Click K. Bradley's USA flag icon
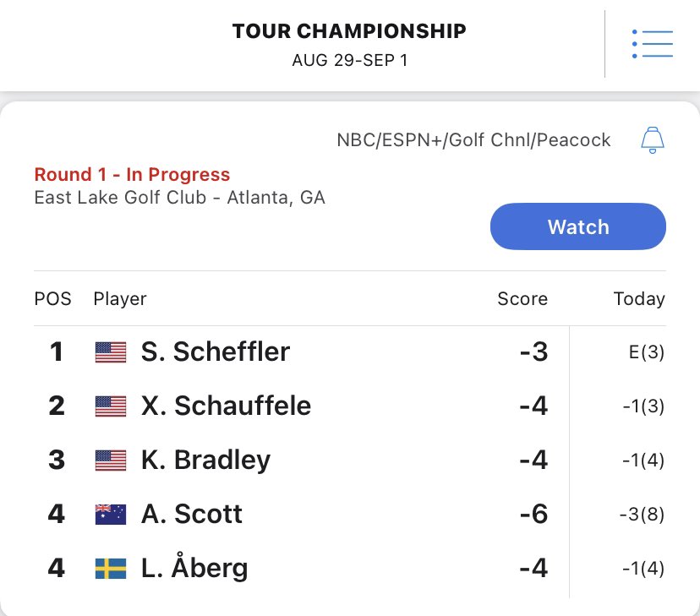The width and height of the screenshot is (700, 616). point(111,461)
